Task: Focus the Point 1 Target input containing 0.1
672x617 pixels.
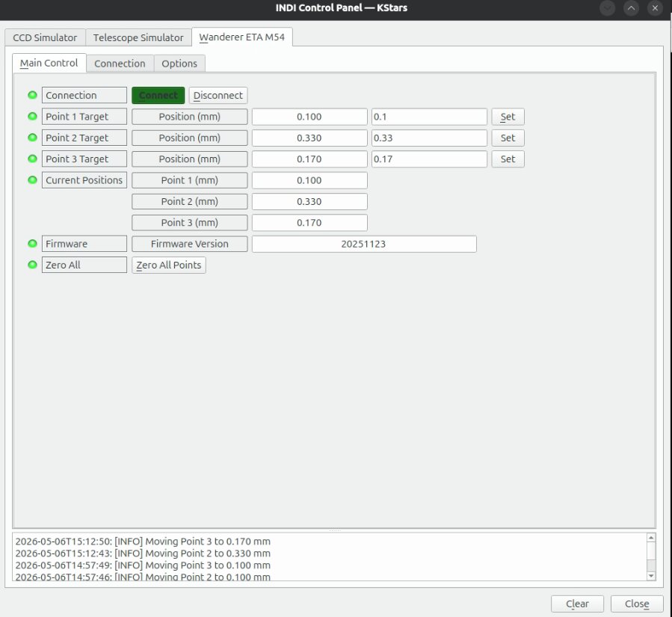Action: (x=429, y=117)
